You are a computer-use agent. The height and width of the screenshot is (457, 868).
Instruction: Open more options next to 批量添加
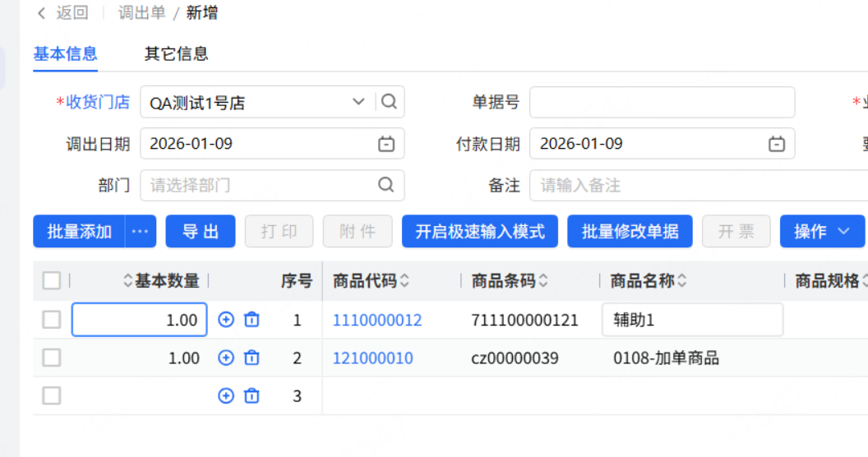[x=140, y=231]
